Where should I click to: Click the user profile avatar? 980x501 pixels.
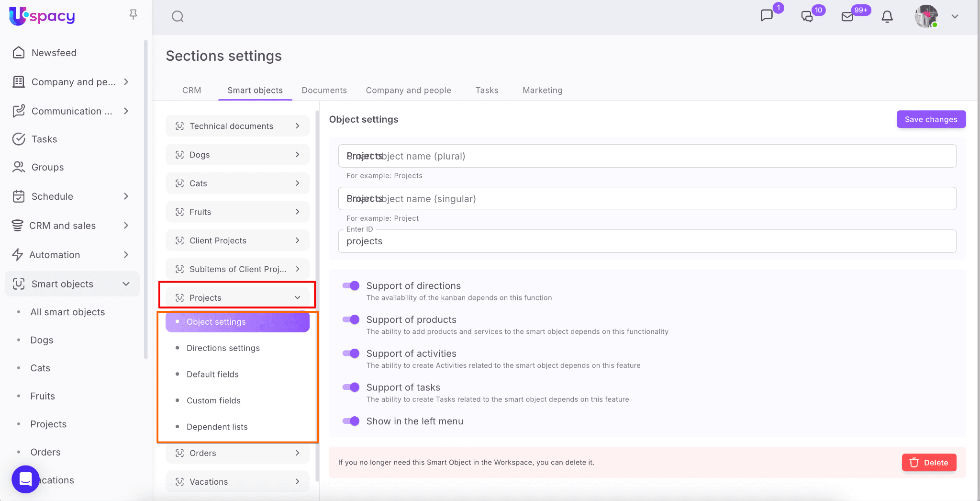coord(926,17)
